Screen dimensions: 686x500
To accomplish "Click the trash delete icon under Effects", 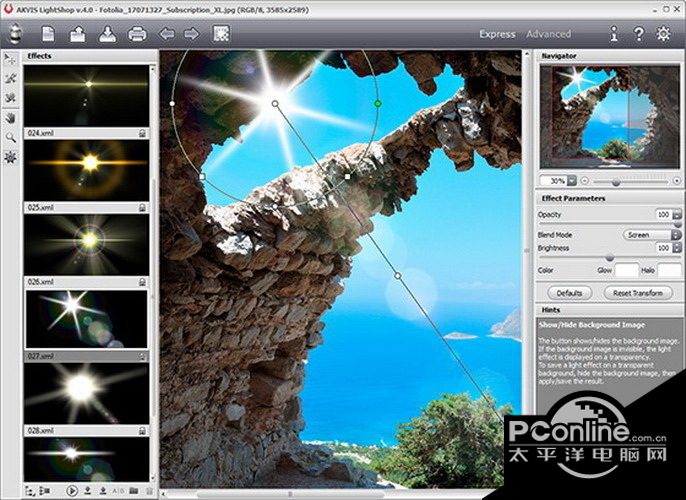I will tap(149, 491).
